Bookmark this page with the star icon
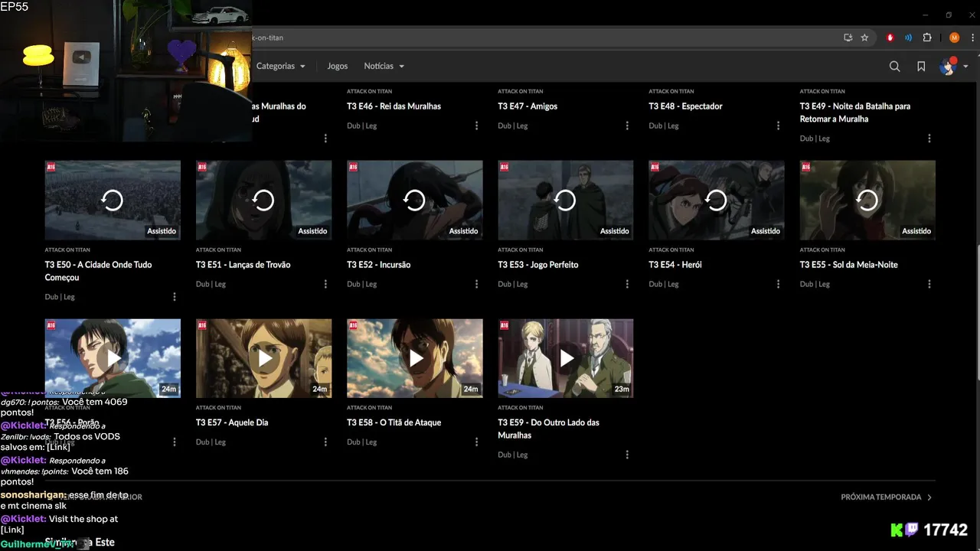 (864, 37)
